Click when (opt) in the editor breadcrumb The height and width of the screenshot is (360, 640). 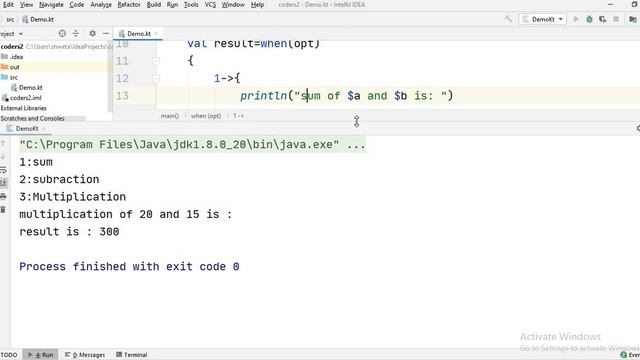coord(206,116)
